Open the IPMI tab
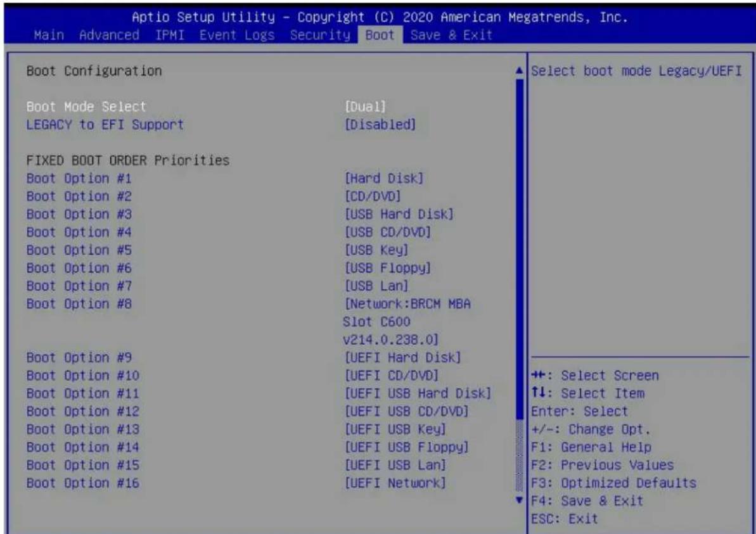Screen dimensions: 756x534 tap(170, 35)
